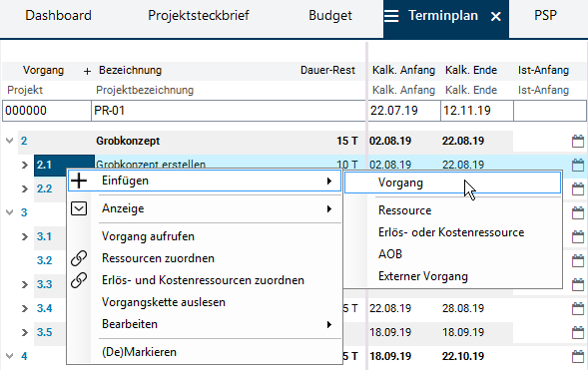Insert an Externer Vorgang

pos(423,276)
